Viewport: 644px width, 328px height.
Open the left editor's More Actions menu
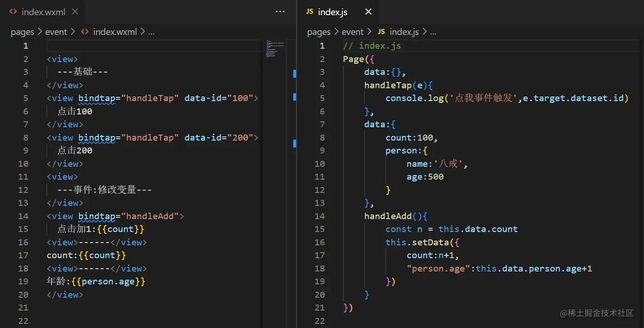[x=280, y=12]
